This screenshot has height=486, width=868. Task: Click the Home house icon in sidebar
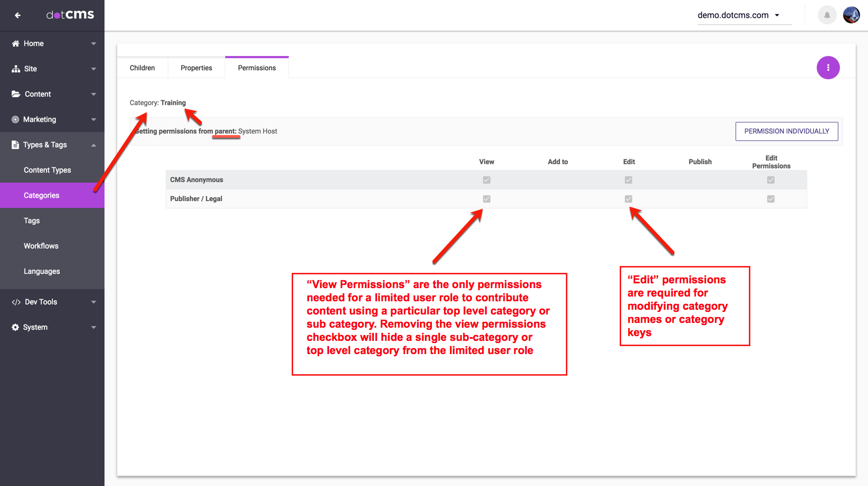coord(16,44)
